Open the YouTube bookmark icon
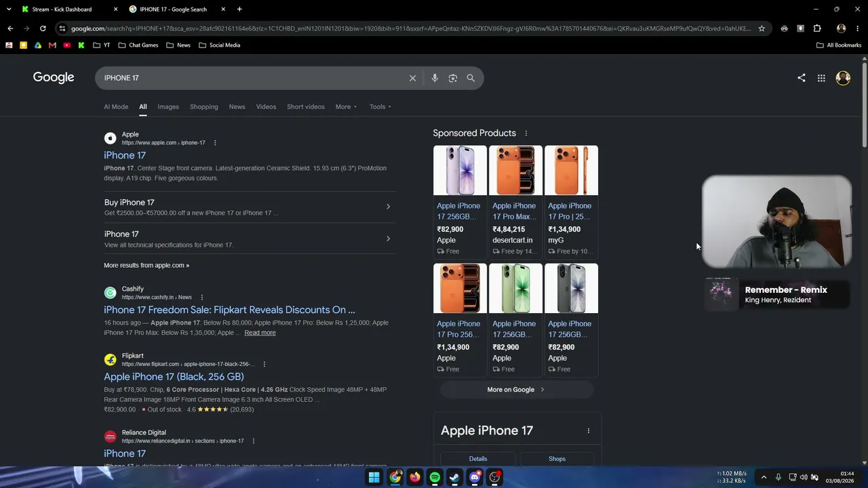 coord(66,45)
